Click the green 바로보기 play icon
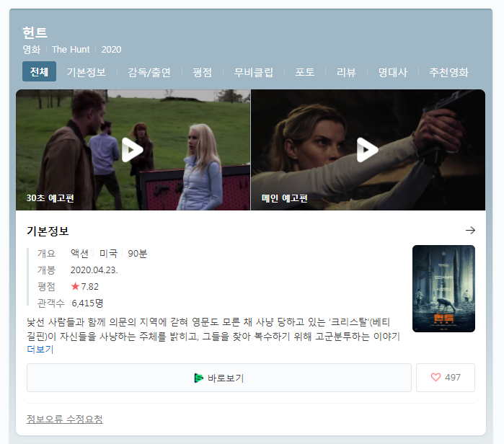Image resolution: width=504 pixels, height=444 pixels. click(x=198, y=378)
